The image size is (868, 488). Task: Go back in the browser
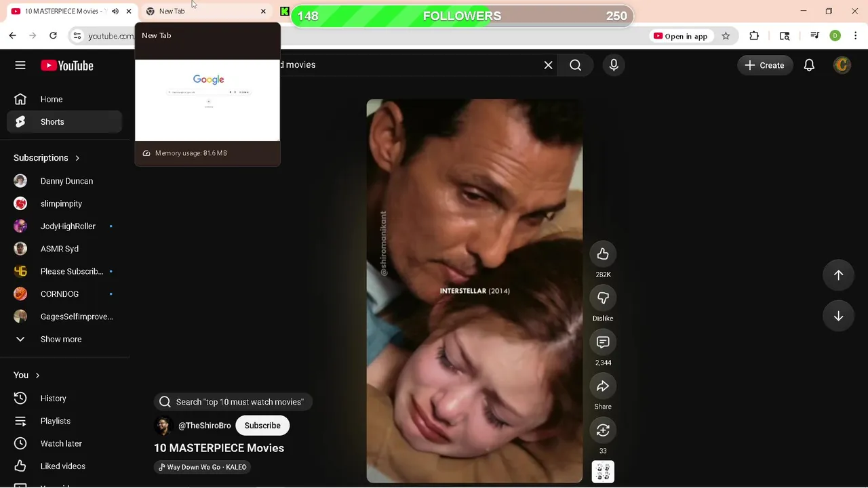pyautogui.click(x=12, y=36)
